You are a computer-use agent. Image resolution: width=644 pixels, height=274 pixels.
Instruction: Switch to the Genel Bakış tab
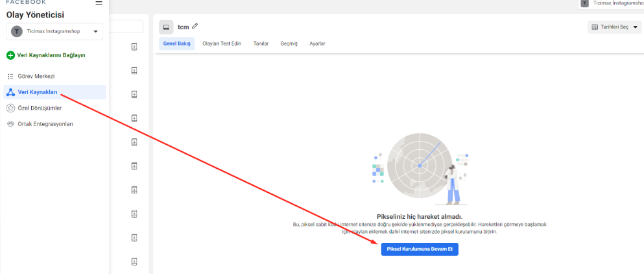coord(176,44)
